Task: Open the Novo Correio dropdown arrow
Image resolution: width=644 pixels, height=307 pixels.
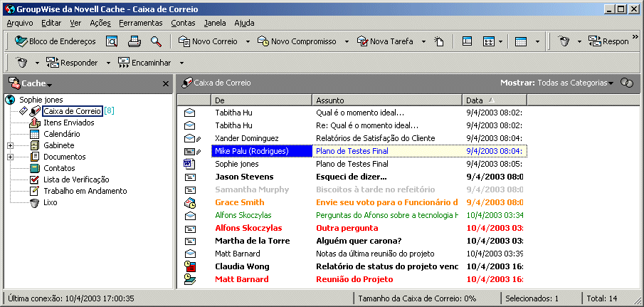Action: [248, 41]
